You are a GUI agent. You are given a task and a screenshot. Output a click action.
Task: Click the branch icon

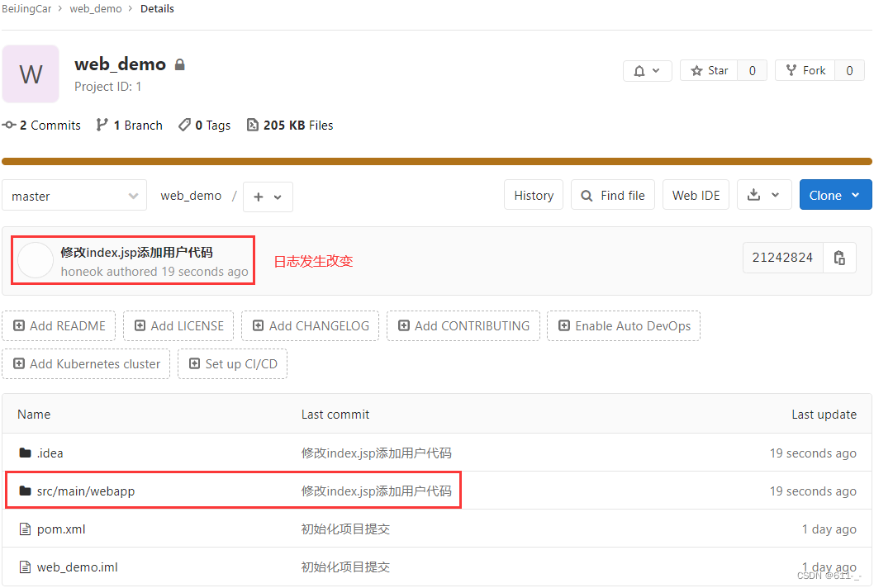coord(102,125)
